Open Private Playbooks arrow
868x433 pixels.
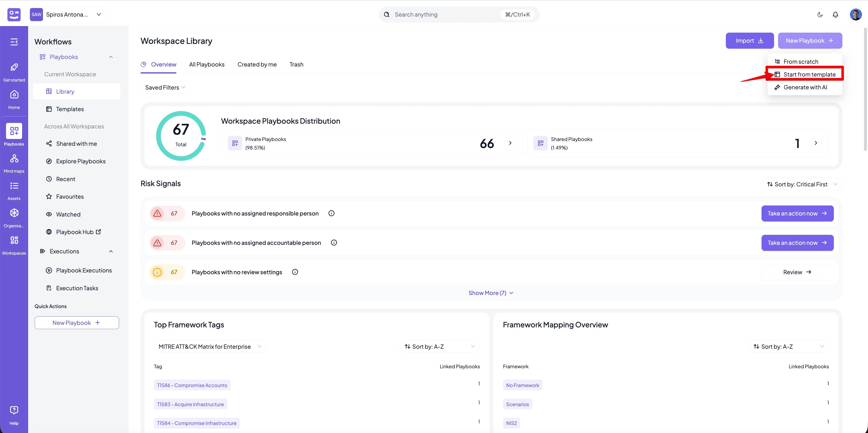point(510,143)
